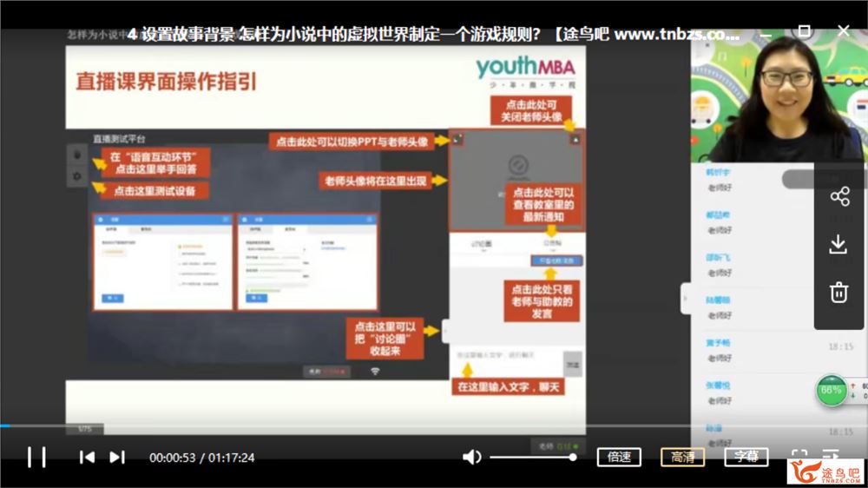Pause the video playback
Viewport: 868px width, 488px height.
36,457
